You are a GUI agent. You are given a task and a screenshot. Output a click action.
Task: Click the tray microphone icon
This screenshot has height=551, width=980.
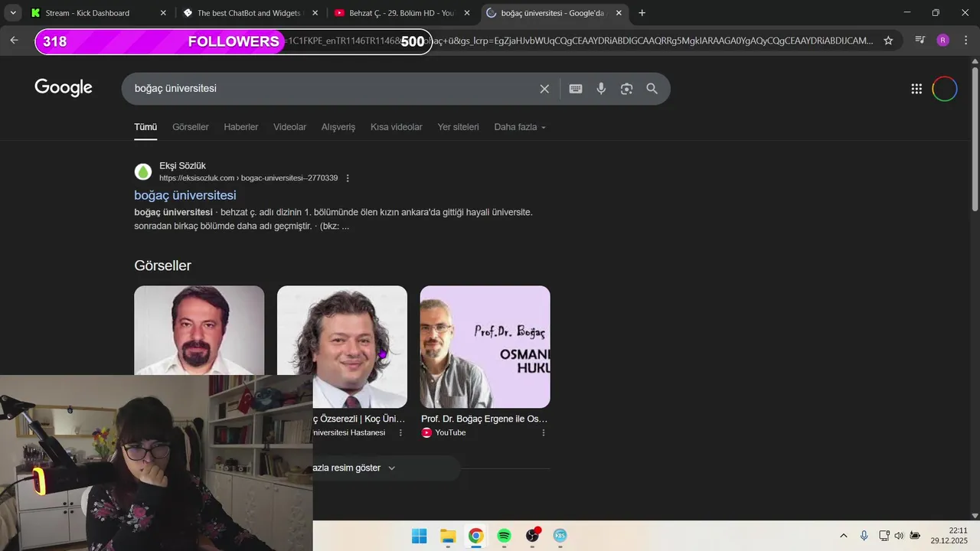point(864,536)
